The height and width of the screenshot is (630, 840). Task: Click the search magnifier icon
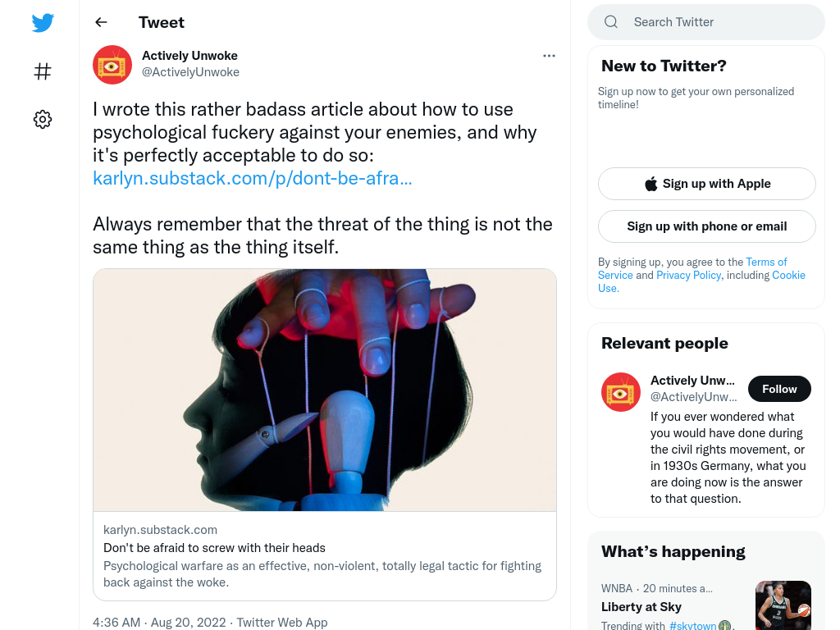click(610, 22)
